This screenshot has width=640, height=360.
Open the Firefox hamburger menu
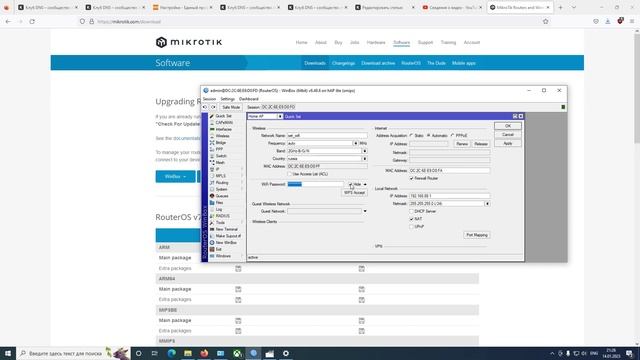coord(632,21)
